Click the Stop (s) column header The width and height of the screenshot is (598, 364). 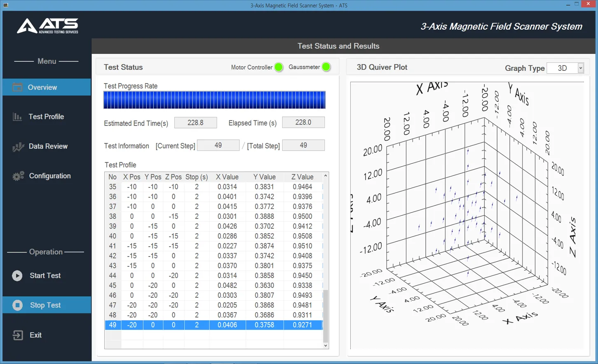tap(197, 177)
